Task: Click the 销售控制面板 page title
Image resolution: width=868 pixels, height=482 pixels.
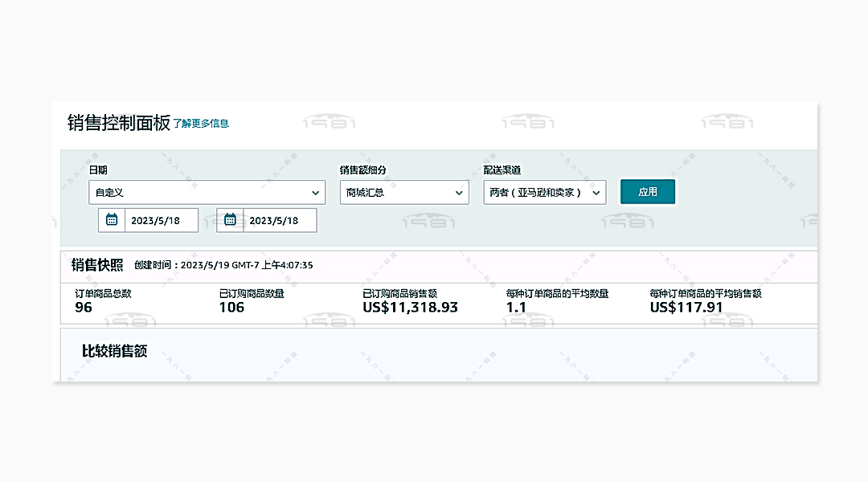Action: (x=118, y=123)
